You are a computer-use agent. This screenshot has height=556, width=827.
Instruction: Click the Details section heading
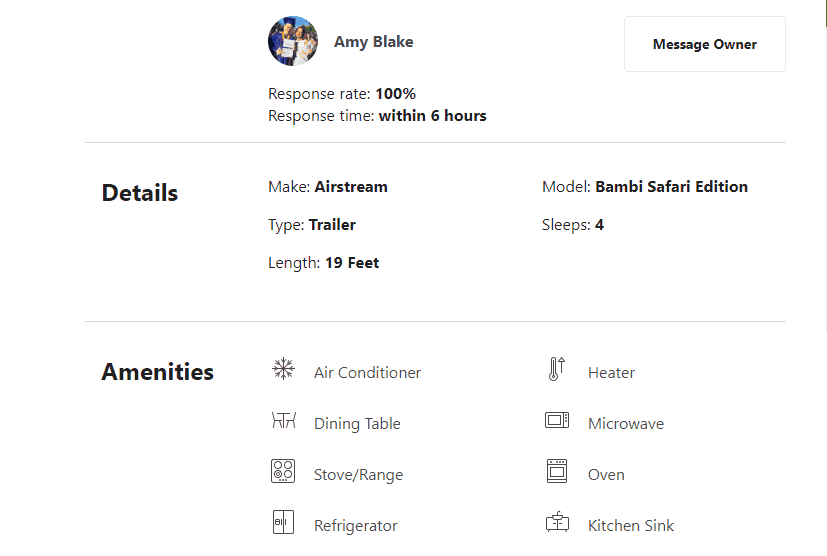[x=140, y=193]
